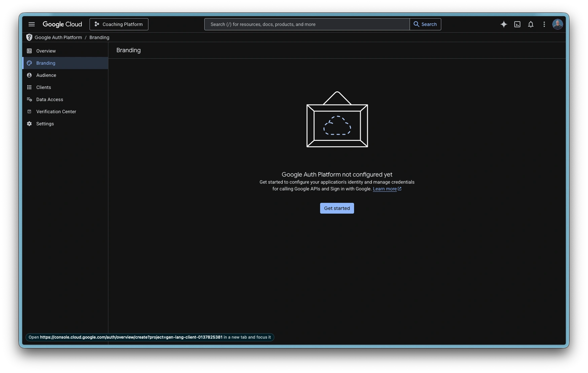The width and height of the screenshot is (588, 373).
Task: Open the notifications bell
Action: point(531,24)
